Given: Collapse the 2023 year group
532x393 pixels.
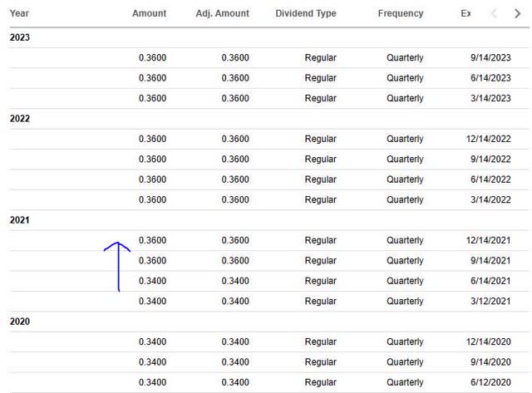Looking at the screenshot, I should point(20,37).
